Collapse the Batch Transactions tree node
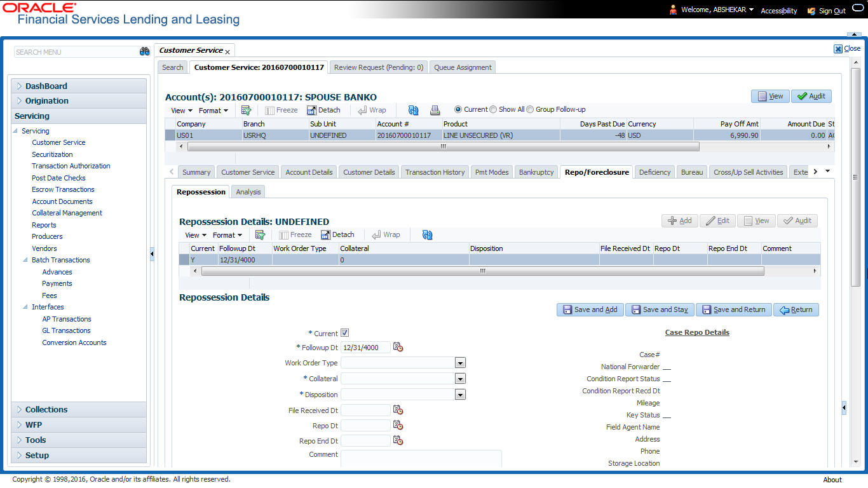 coord(26,260)
